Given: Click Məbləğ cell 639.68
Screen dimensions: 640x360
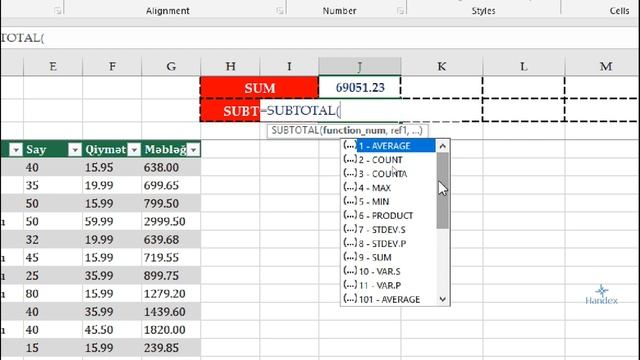Looking at the screenshot, I should (171, 240).
